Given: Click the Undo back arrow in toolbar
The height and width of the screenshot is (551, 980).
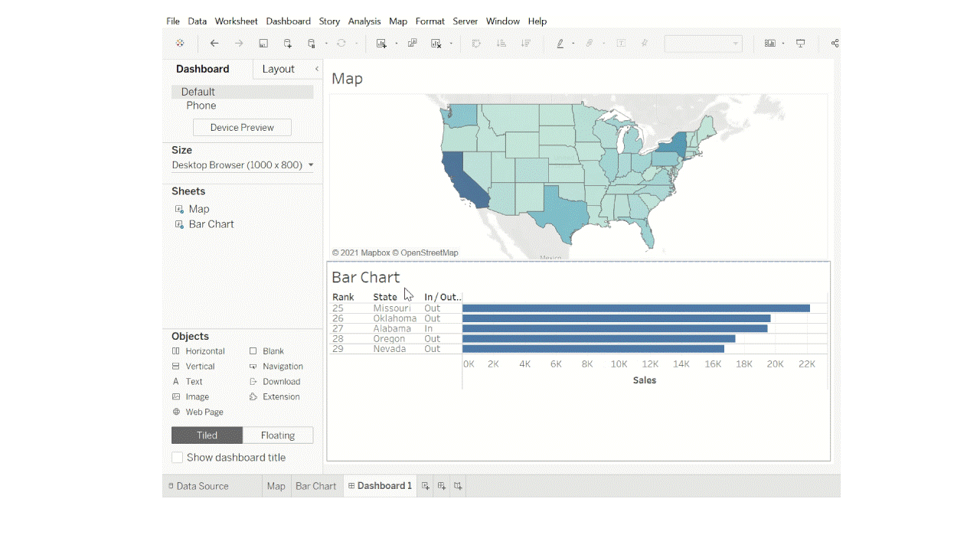Looking at the screenshot, I should point(214,44).
